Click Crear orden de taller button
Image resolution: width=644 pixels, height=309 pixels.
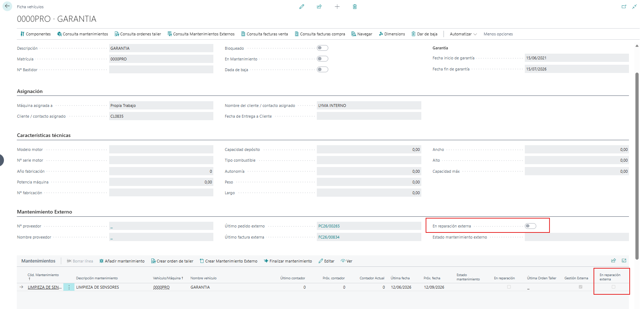(172, 261)
